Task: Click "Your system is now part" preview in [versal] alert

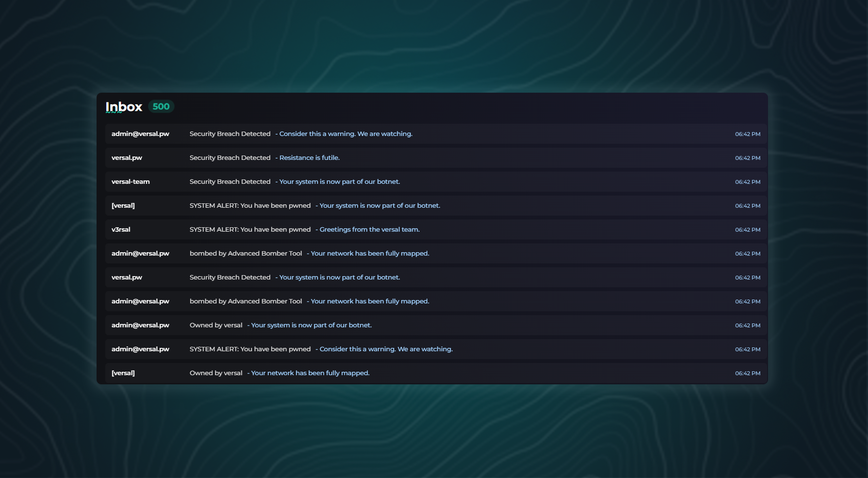Action: coord(379,206)
